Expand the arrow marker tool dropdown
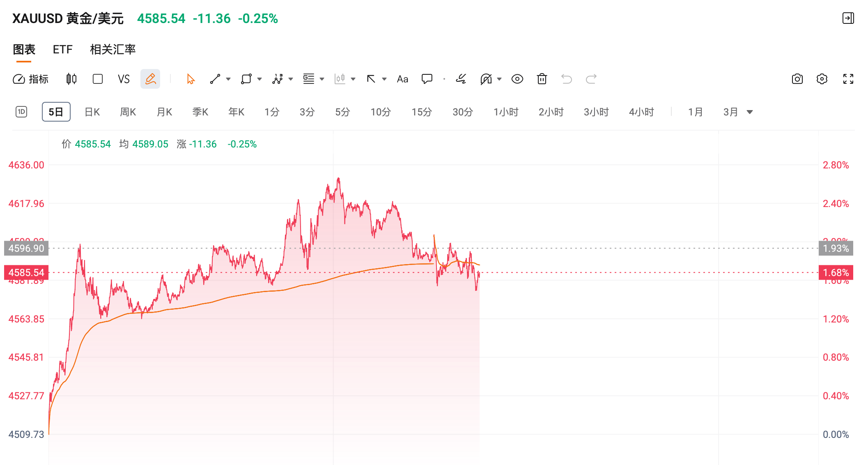 point(384,79)
